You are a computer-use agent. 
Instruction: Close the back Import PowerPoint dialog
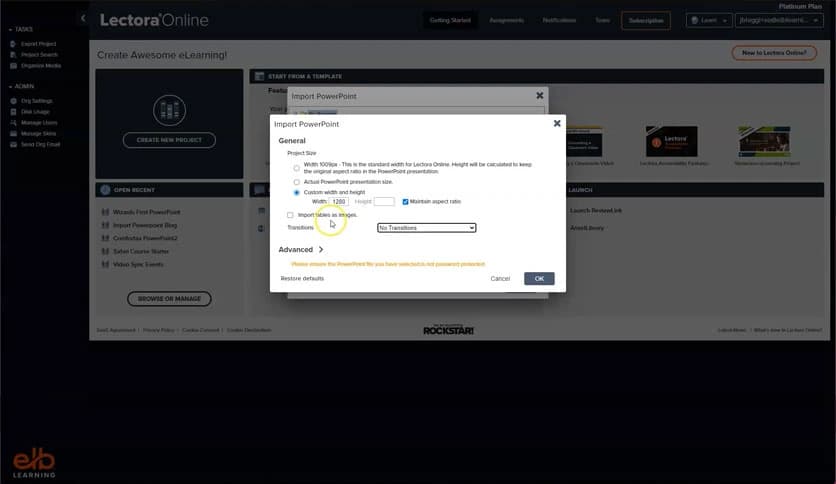[540, 95]
